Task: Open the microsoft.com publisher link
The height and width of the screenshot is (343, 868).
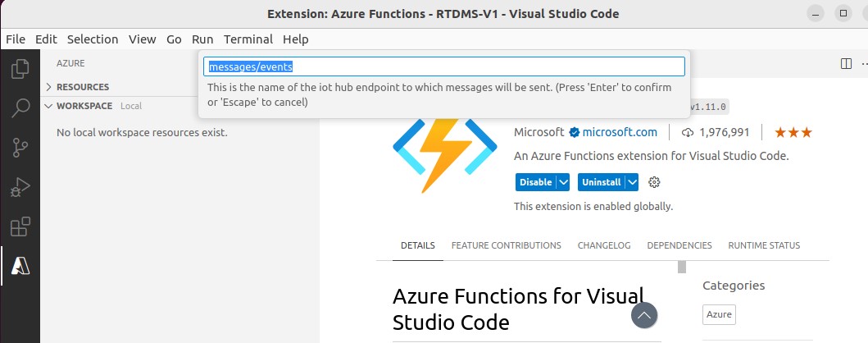Action: (620, 132)
